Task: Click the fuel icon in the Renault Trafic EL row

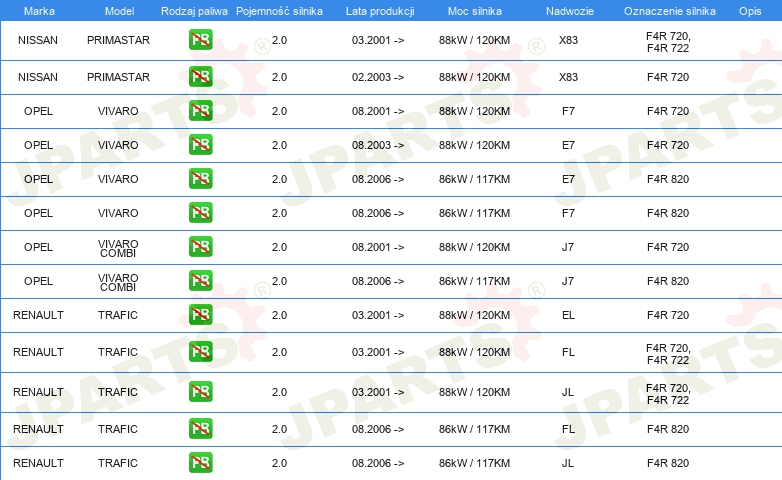Action: click(x=200, y=314)
